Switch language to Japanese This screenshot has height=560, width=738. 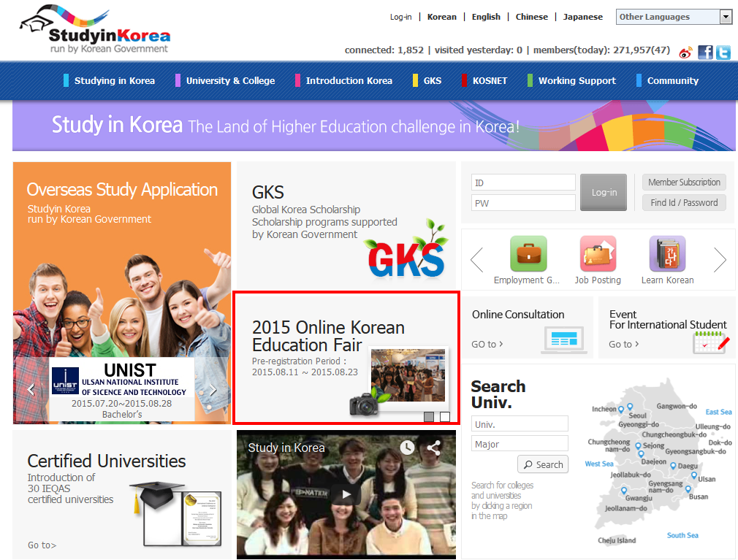pyautogui.click(x=582, y=17)
